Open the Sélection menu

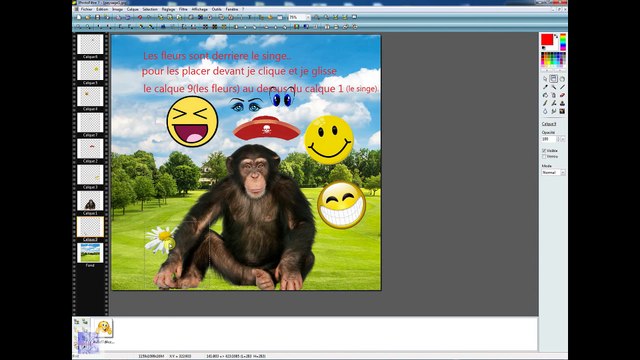click(150, 9)
